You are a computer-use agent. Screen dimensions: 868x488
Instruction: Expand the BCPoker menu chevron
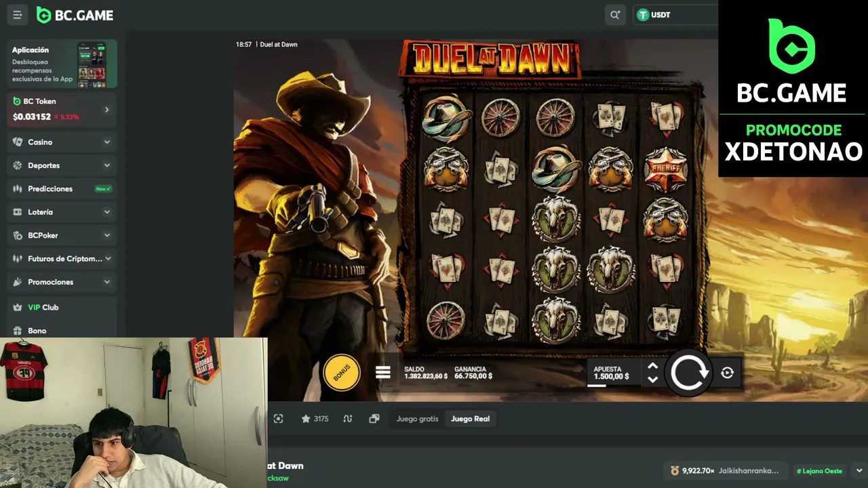click(x=107, y=235)
